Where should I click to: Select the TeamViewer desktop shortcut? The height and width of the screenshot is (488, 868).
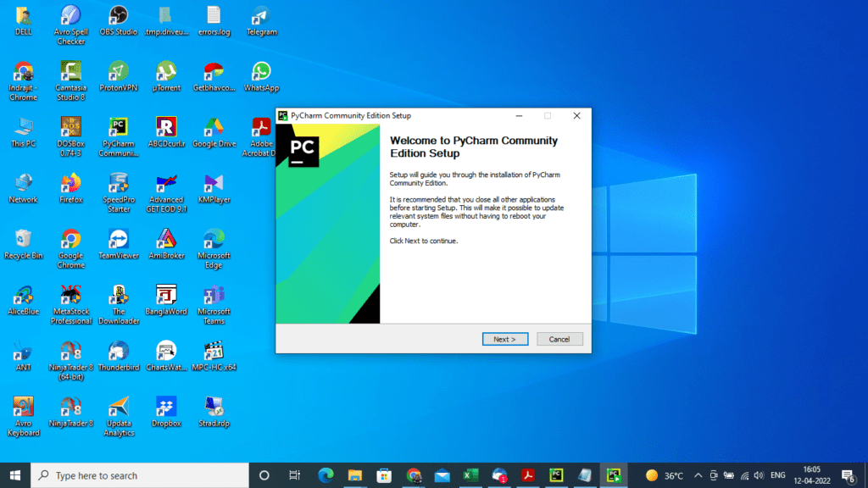pyautogui.click(x=119, y=245)
